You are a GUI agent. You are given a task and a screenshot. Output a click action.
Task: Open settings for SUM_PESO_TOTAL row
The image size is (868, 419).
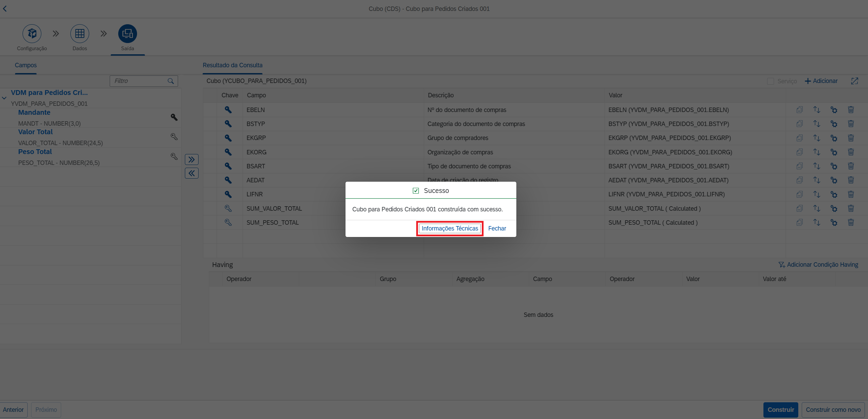834,223
